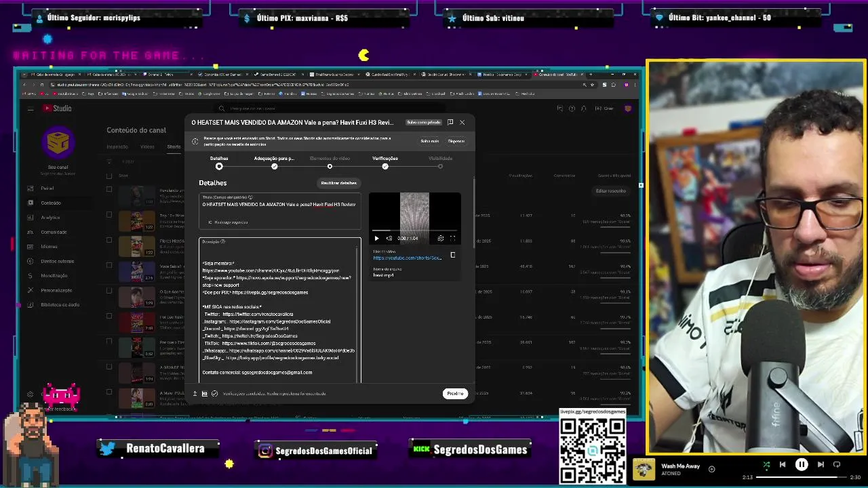
Task: Open Studio settings gear in the sidebar
Action: tap(31, 394)
